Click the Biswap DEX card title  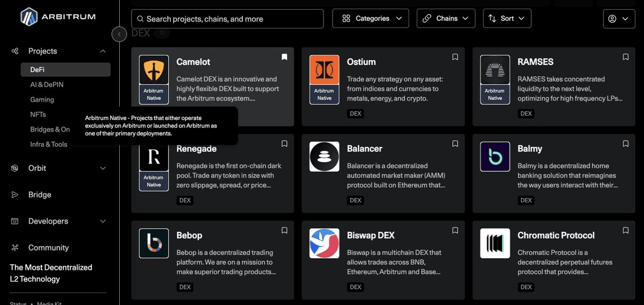click(371, 236)
